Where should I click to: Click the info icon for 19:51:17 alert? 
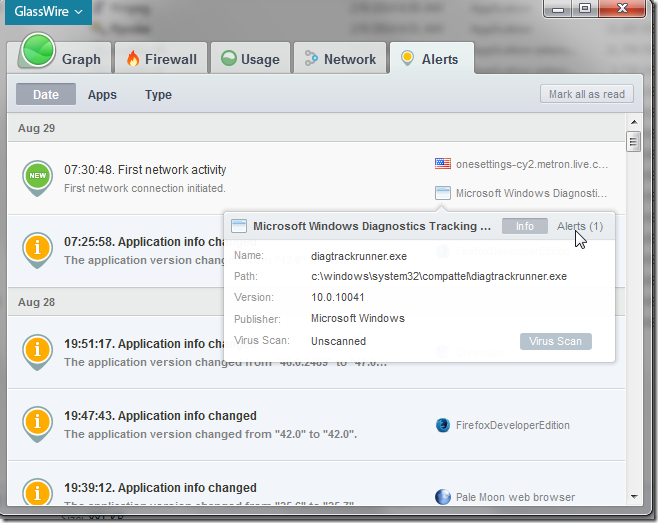point(38,352)
